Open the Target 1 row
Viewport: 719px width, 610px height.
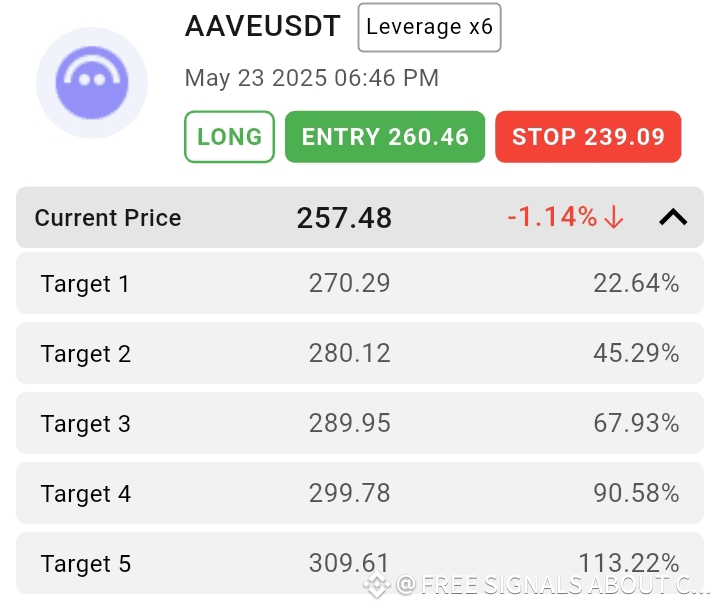360,283
